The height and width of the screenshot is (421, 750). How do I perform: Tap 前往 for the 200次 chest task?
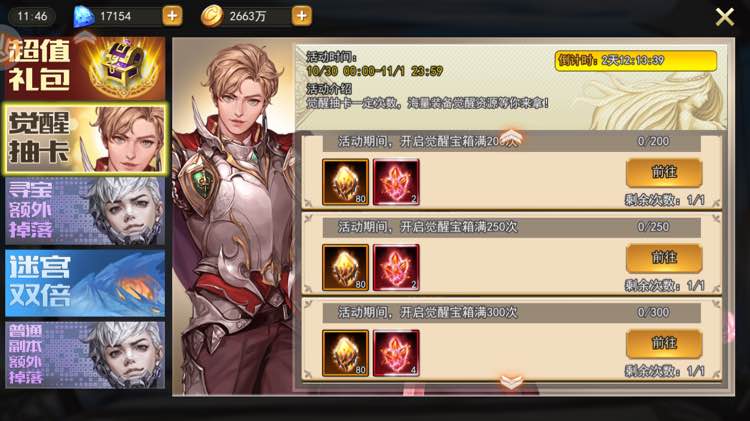pyautogui.click(x=664, y=173)
